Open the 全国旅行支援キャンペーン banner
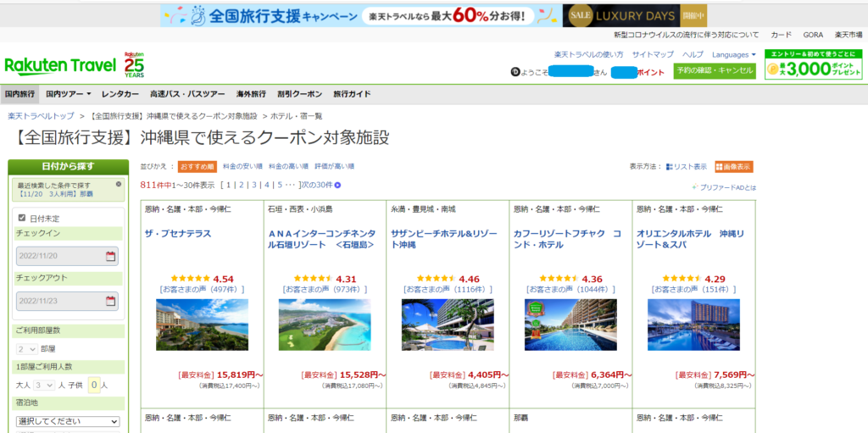Image resolution: width=868 pixels, height=433 pixels. [361, 15]
